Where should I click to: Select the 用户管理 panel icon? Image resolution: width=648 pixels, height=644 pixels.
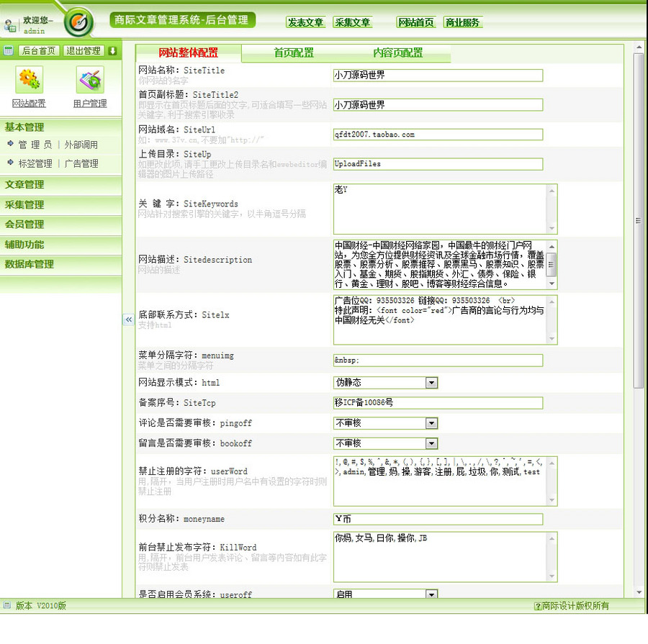tap(89, 79)
